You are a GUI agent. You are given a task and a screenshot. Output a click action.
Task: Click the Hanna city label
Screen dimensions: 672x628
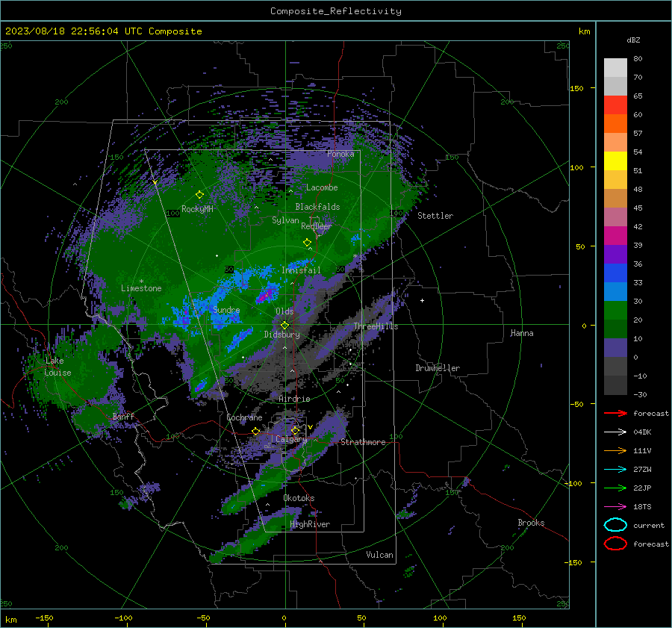522,333
